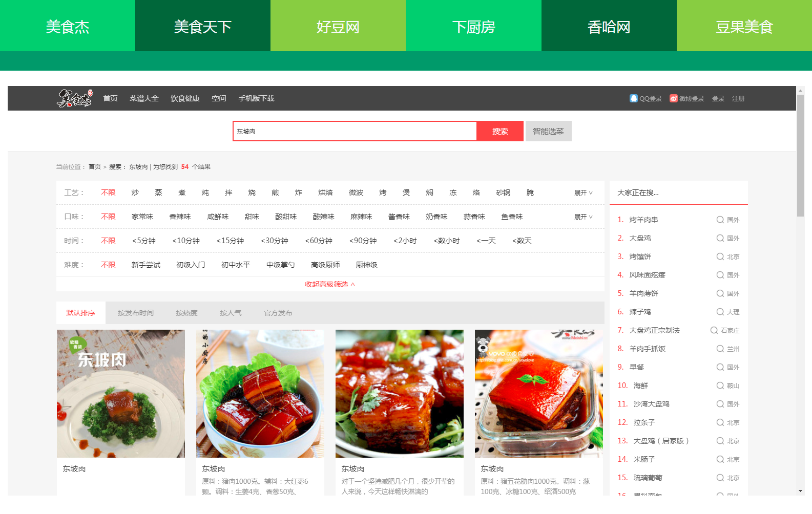Image resolution: width=812 pixels, height=514 pixels.
Task: Switch to the 美食天下 top tab
Action: [x=203, y=26]
